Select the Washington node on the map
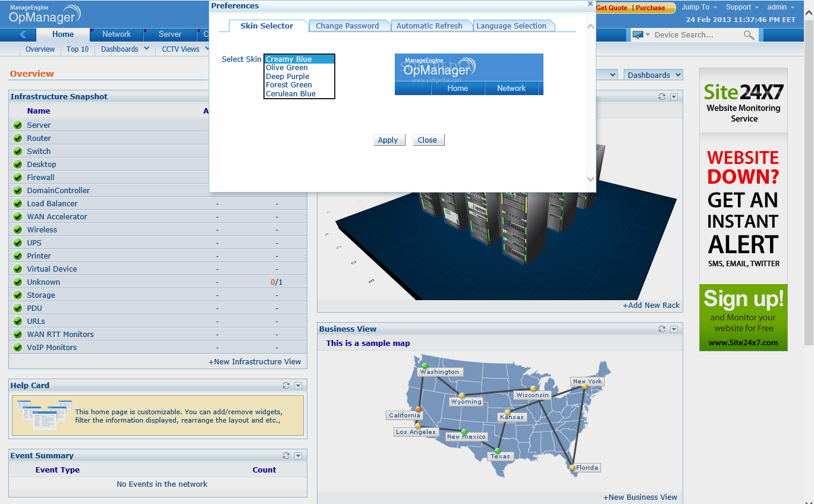814x504 pixels. (425, 366)
